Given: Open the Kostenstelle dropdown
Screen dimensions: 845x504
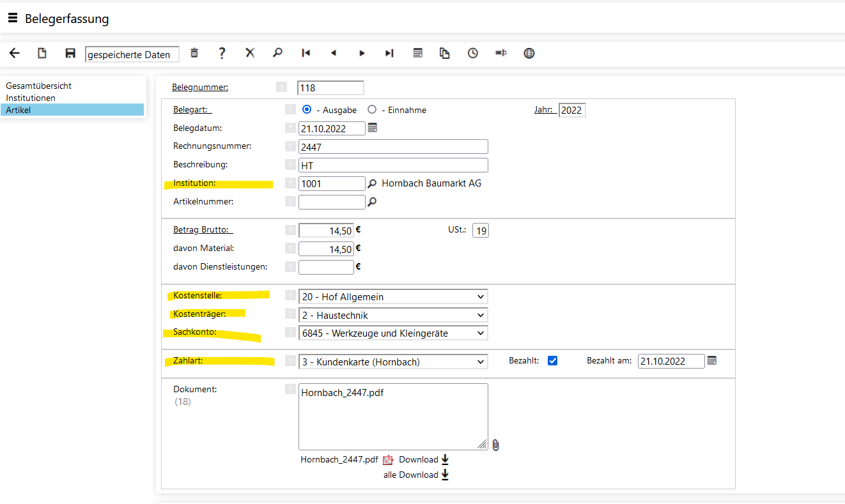Looking at the screenshot, I should pos(392,296).
